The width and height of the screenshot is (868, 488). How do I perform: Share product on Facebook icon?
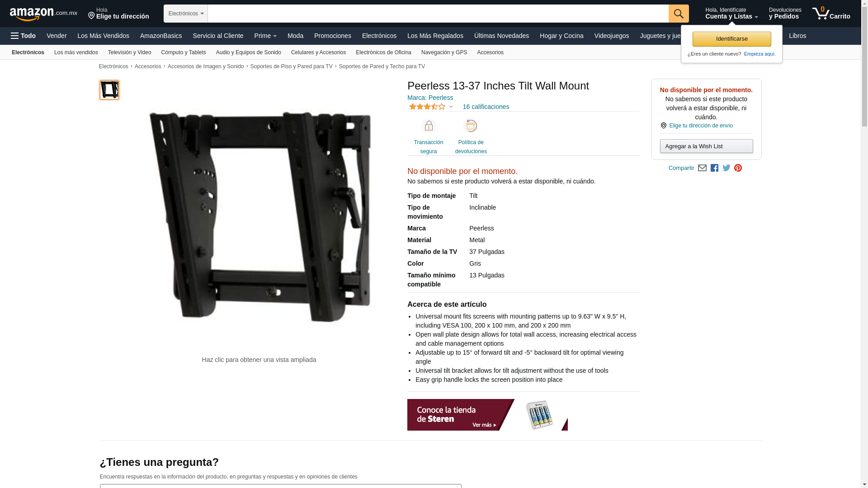click(714, 168)
